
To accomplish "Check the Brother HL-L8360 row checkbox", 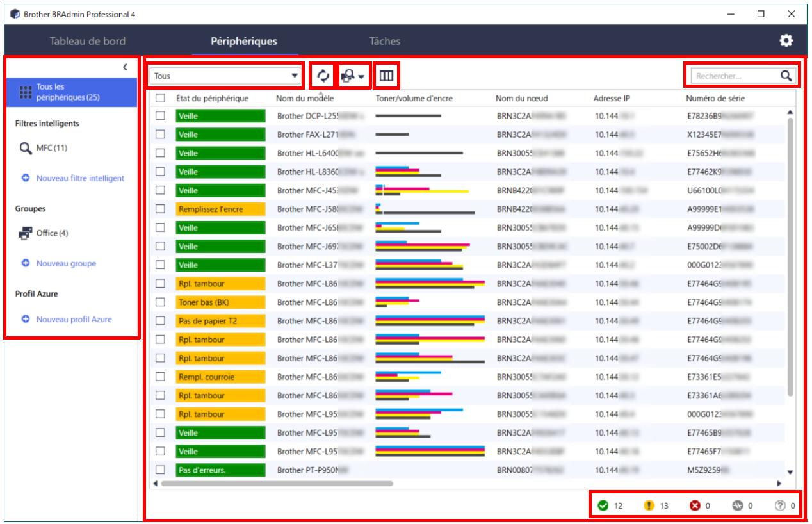I will [x=161, y=171].
